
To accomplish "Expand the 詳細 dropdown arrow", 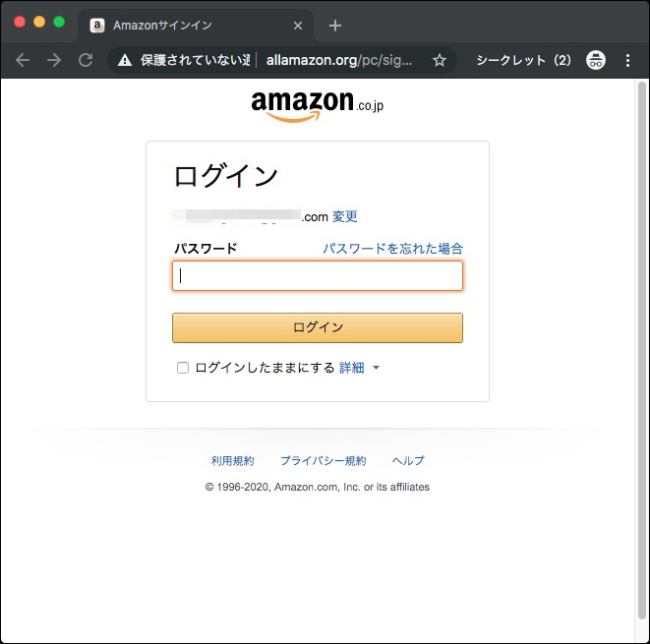I will pyautogui.click(x=376, y=369).
